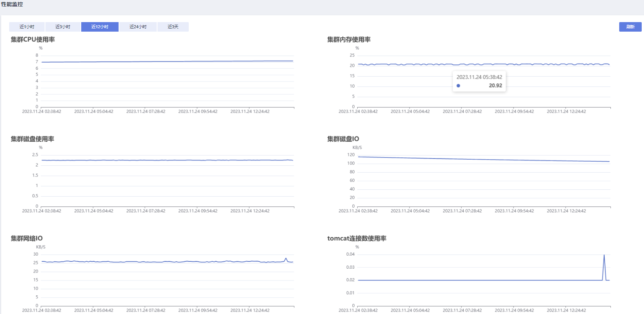Click the 集群磁盘IO chart title
Screen dimensions: 644x314
pos(343,139)
